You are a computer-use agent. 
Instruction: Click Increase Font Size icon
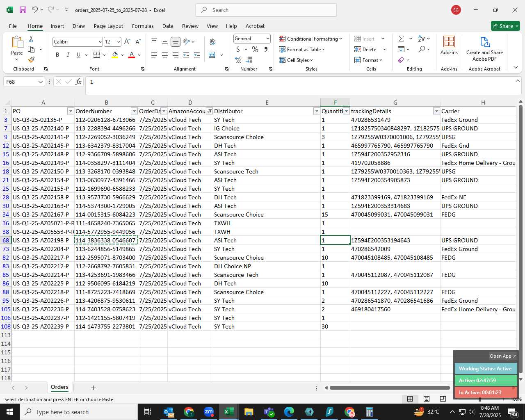127,42
